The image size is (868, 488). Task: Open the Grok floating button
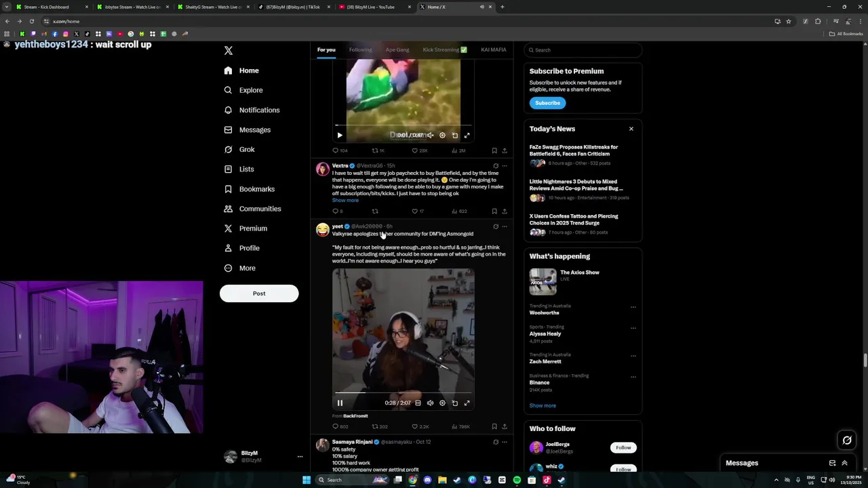[x=847, y=441]
